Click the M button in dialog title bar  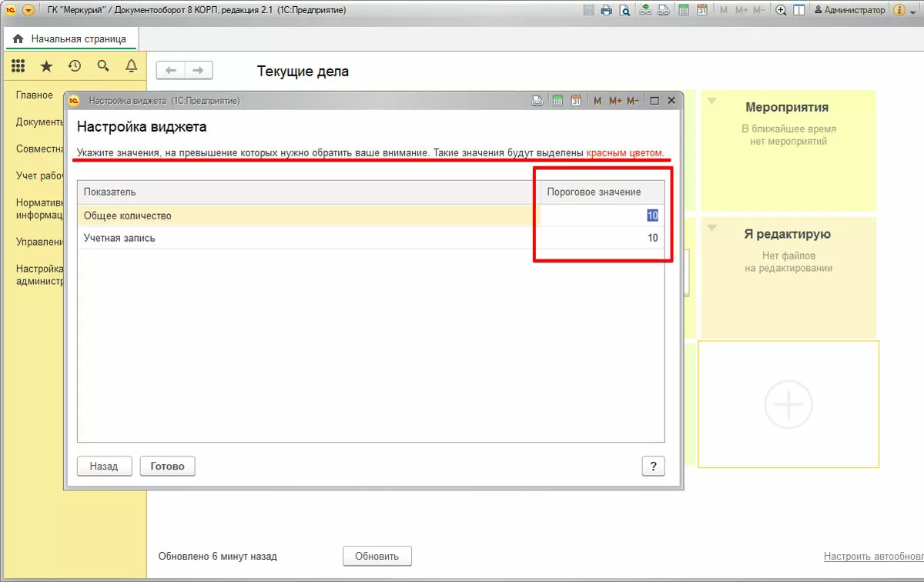coord(598,101)
